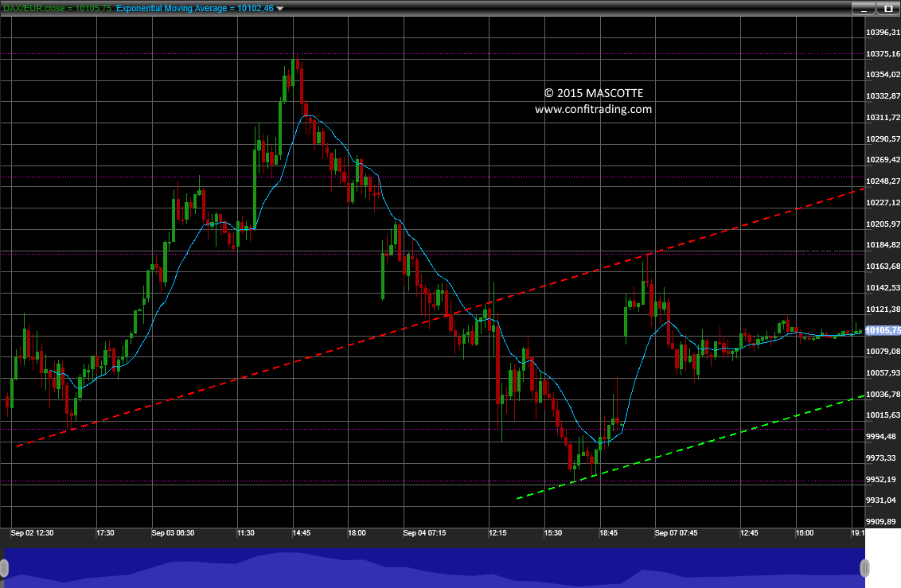
Task: Click the 9994,48 price axis label
Action: tap(880, 436)
